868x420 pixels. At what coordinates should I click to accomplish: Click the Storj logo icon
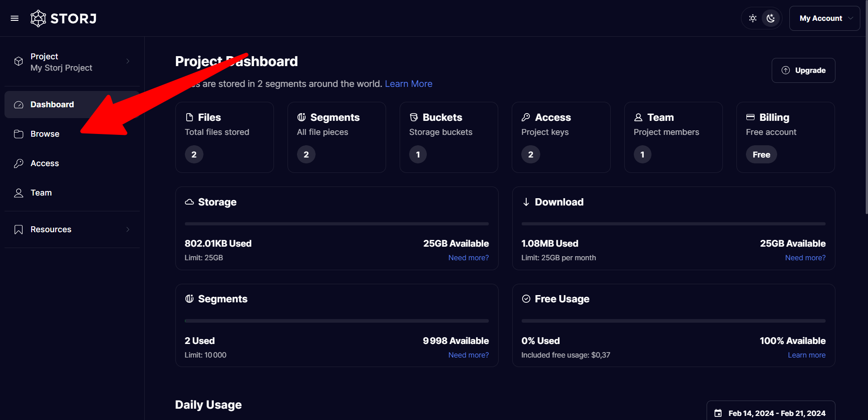pos(38,19)
